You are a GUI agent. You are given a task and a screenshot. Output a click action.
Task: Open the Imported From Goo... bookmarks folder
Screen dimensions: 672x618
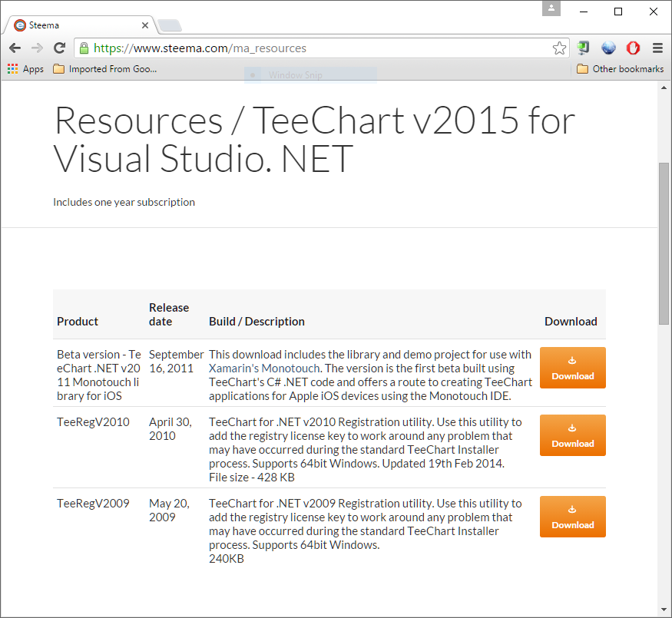point(105,69)
